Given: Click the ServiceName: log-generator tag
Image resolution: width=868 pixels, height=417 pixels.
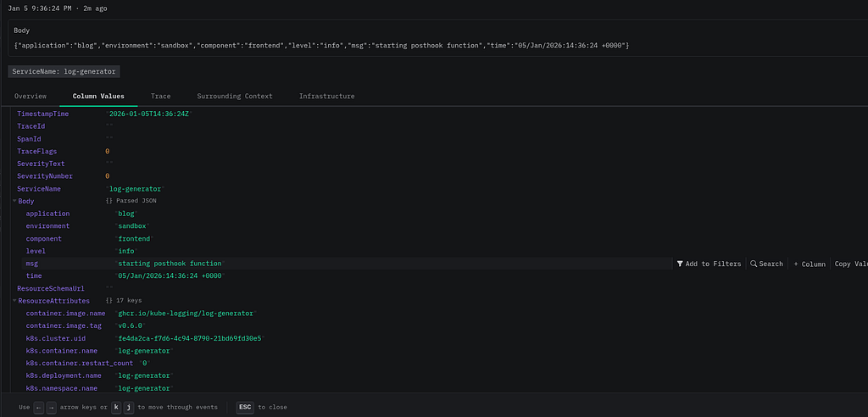Looking at the screenshot, I should click(x=64, y=71).
